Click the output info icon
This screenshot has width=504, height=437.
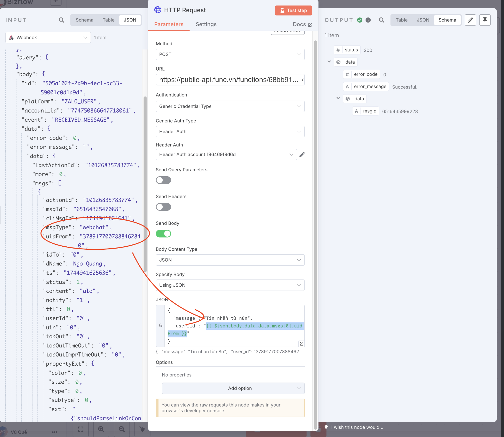368,20
